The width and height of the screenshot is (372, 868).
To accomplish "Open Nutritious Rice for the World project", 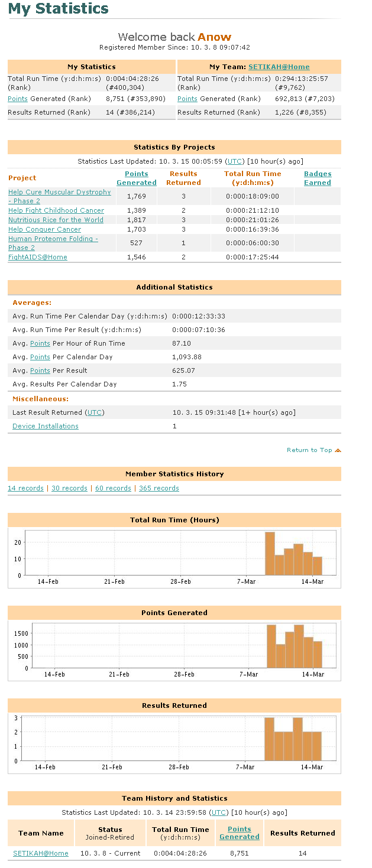I will click(56, 220).
